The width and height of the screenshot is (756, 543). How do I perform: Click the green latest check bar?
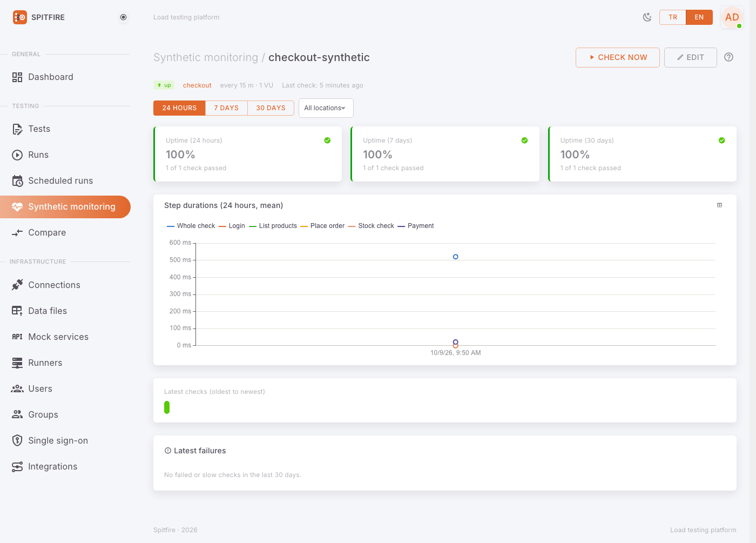(x=167, y=407)
